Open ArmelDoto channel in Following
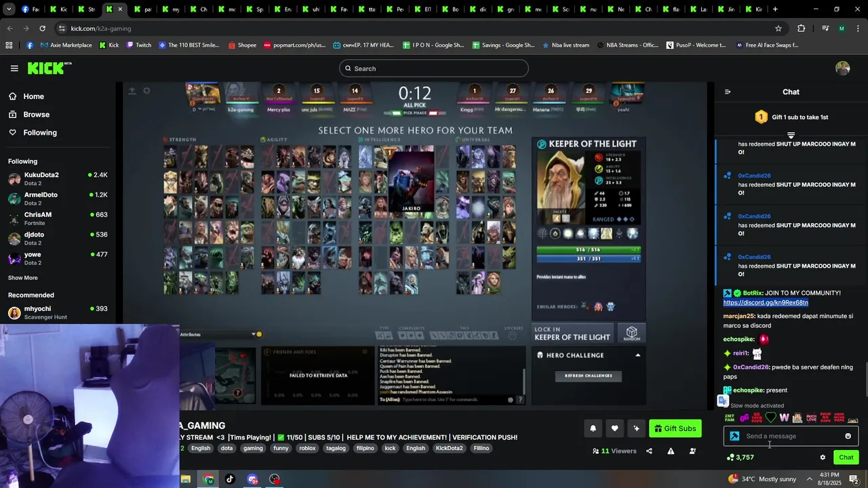Image resolution: width=868 pixels, height=488 pixels. pyautogui.click(x=58, y=199)
